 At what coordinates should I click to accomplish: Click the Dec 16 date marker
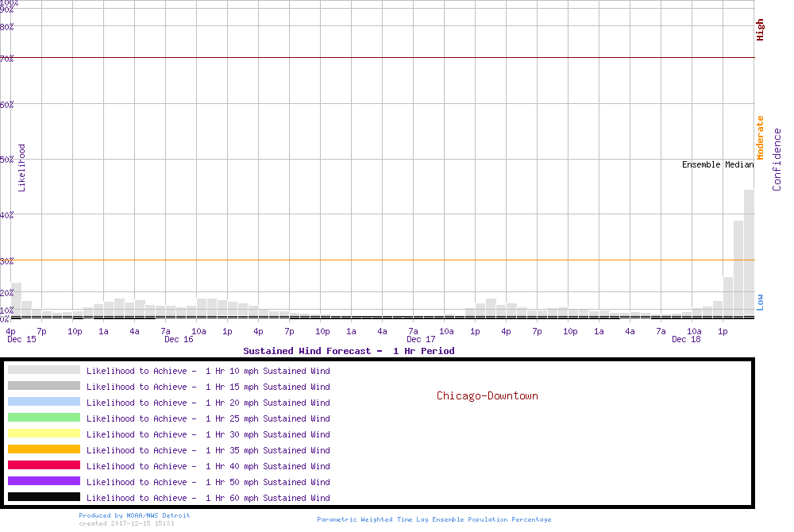click(179, 340)
